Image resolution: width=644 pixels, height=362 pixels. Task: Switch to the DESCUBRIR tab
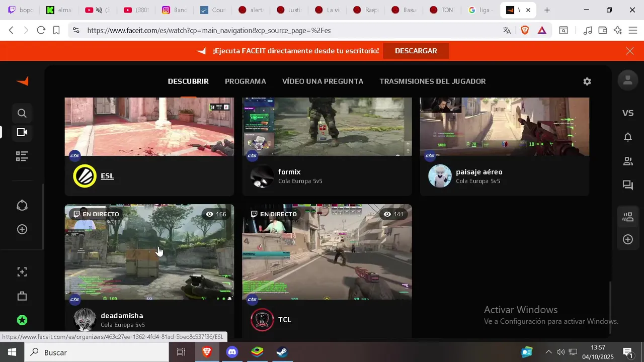tap(188, 81)
